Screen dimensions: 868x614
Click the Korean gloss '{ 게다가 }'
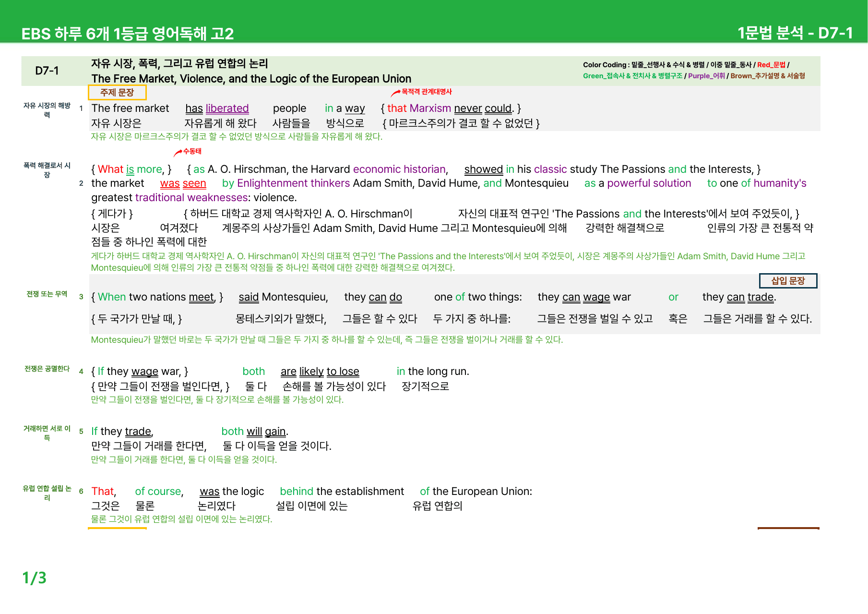[x=112, y=214]
